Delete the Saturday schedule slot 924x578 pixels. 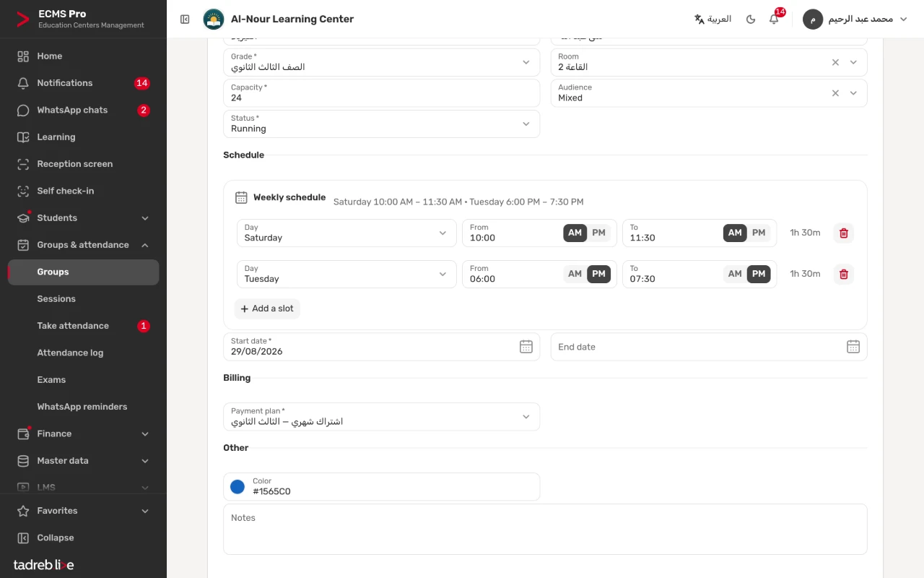[x=843, y=233]
